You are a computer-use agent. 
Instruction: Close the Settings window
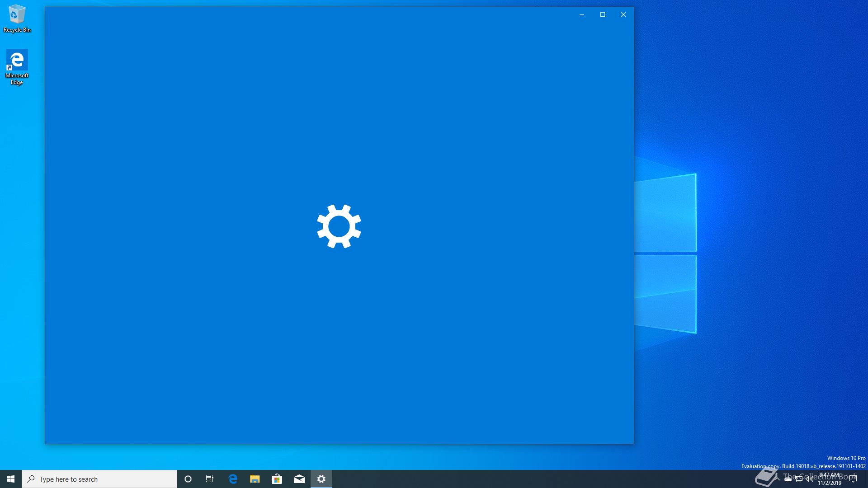pos(623,14)
